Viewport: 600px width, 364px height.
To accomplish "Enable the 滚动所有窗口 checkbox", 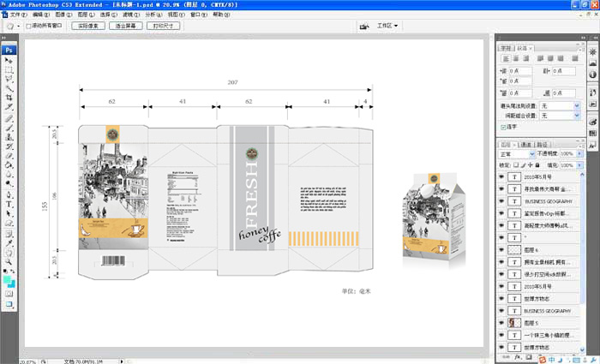I will click(28, 27).
